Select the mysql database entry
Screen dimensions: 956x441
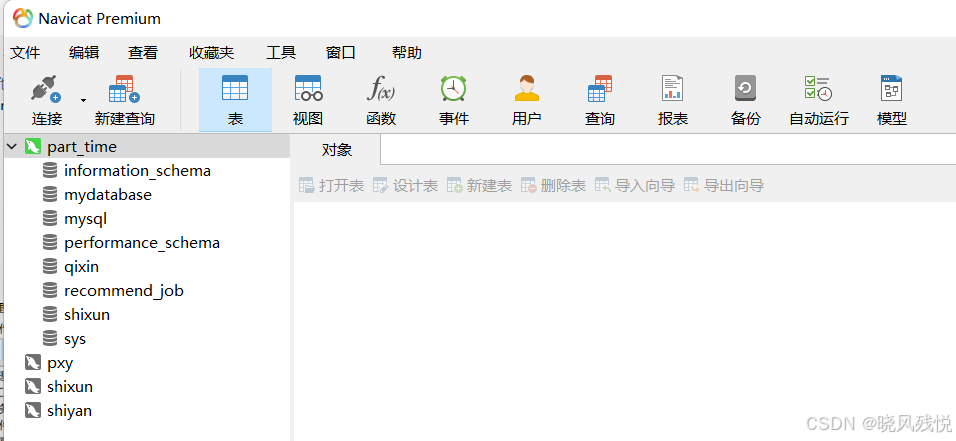(x=85, y=219)
